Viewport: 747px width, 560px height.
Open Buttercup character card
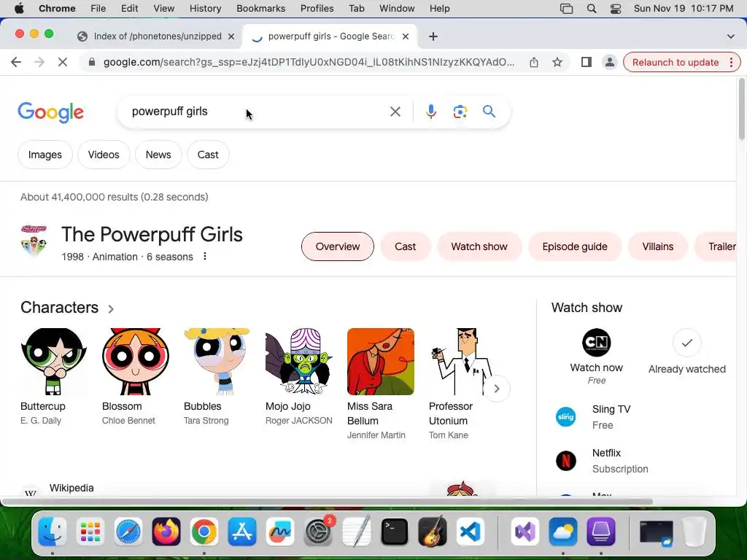click(x=54, y=377)
